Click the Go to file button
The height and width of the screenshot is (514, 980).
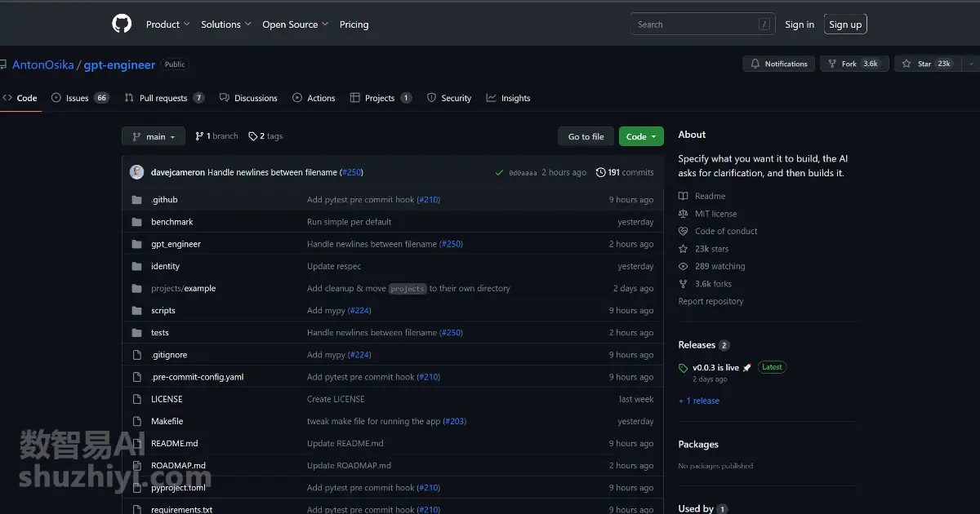(586, 136)
